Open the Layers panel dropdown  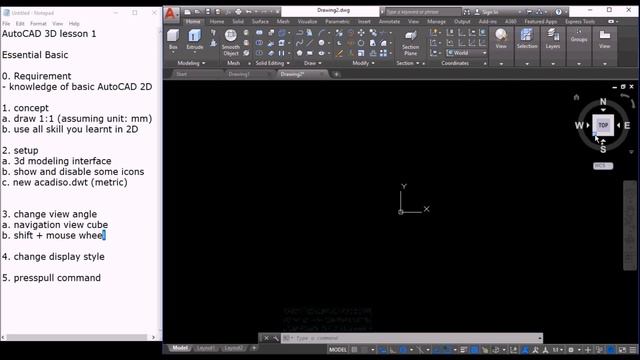(x=553, y=64)
